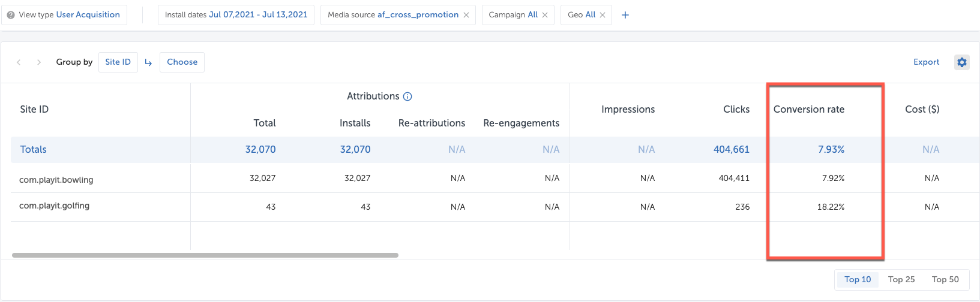Add a new filter with plus icon
This screenshot has height=302, width=980.
(625, 15)
